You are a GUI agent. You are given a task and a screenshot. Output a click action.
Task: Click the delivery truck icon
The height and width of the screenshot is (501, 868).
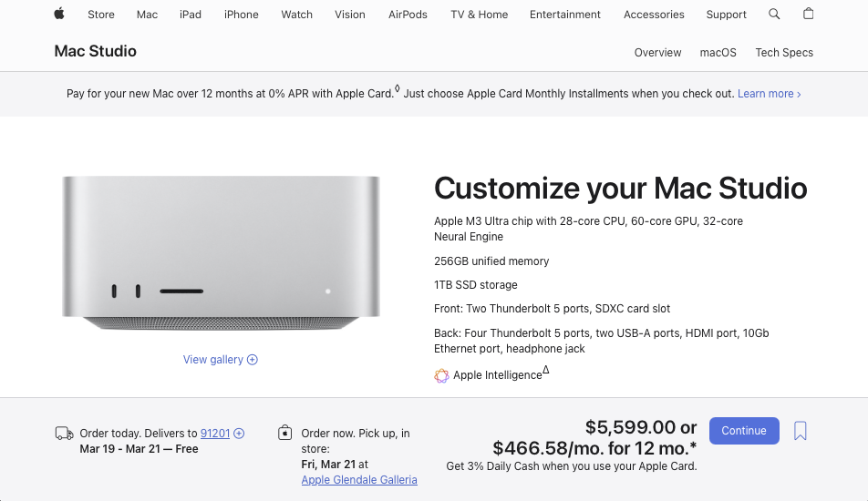tap(64, 434)
